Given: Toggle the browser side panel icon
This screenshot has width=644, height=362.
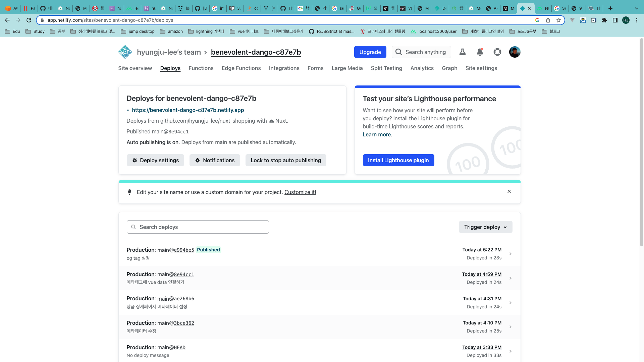Looking at the screenshot, I should pyautogui.click(x=615, y=20).
